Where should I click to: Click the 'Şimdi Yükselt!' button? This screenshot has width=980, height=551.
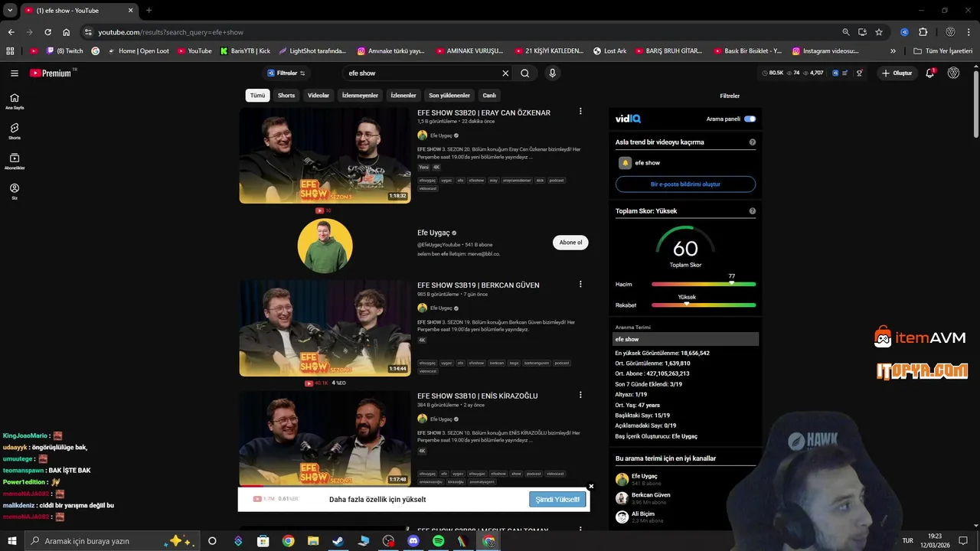[558, 499]
